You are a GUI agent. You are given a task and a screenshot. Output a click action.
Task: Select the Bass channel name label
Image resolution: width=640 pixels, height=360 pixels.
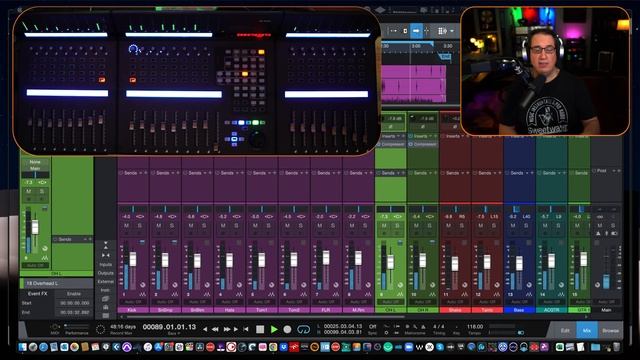pyautogui.click(x=519, y=310)
